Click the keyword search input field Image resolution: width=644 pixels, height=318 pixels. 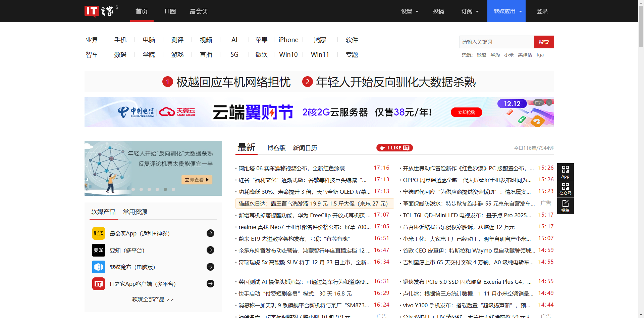(x=496, y=42)
